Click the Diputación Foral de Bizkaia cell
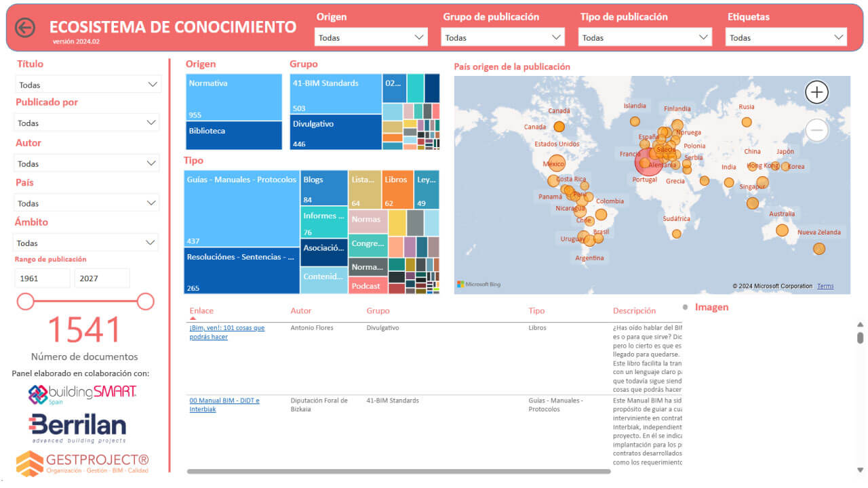Screen dimensions: 868x488 [319, 405]
